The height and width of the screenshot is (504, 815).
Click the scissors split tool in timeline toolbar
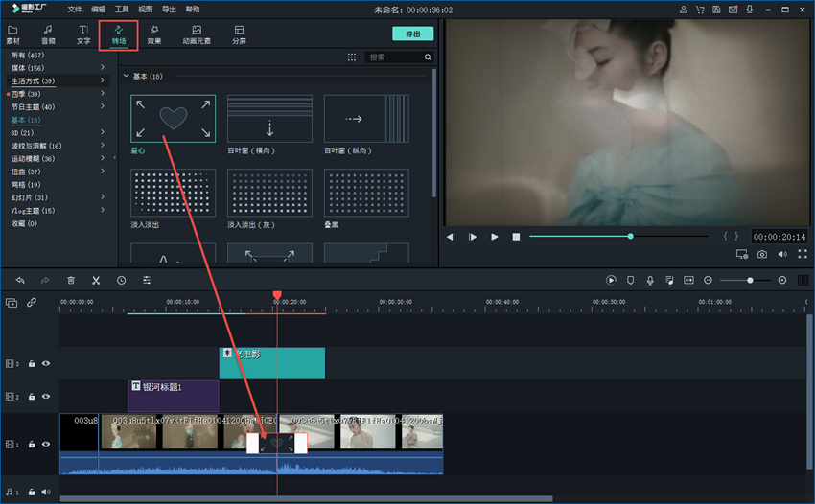coord(96,280)
